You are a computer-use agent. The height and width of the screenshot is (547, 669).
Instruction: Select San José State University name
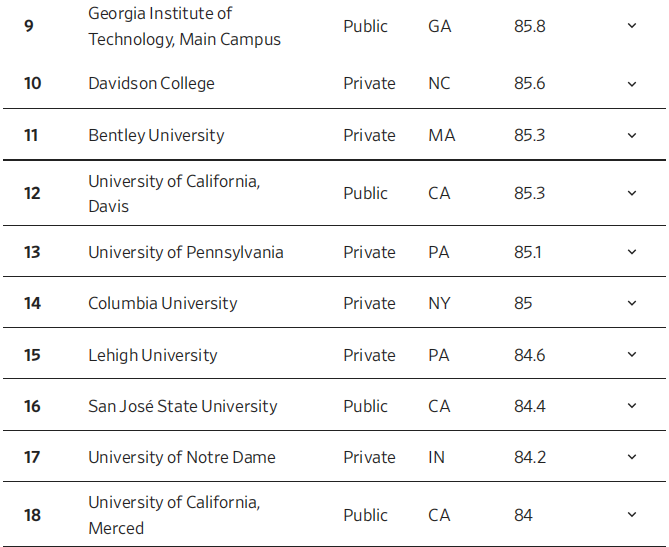182,406
